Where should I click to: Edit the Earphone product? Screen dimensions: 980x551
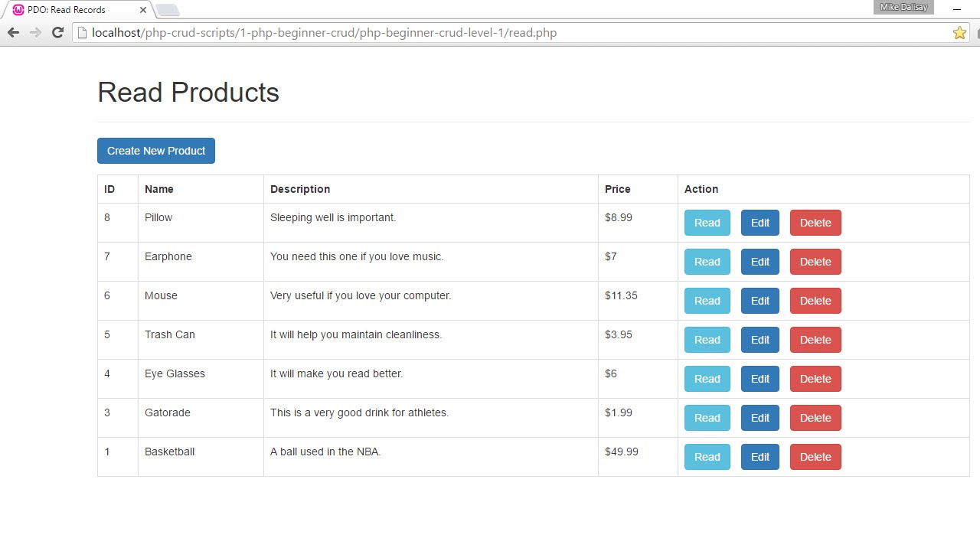759,262
